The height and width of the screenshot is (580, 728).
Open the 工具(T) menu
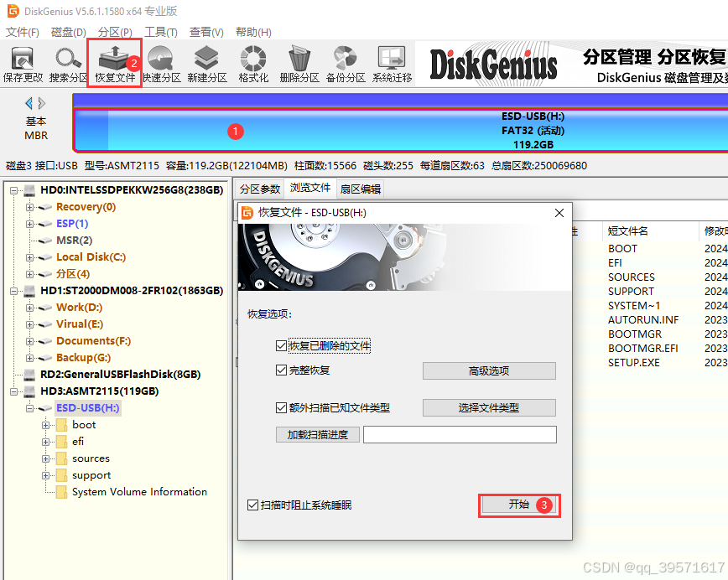click(161, 32)
